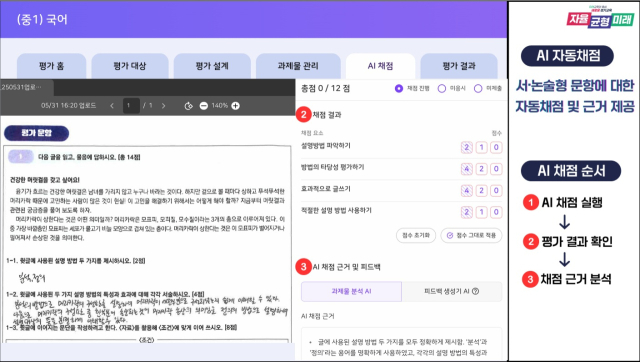Screen dimensions: 640x362
Task: Open the 과제물 관리 tab
Action: (298, 66)
